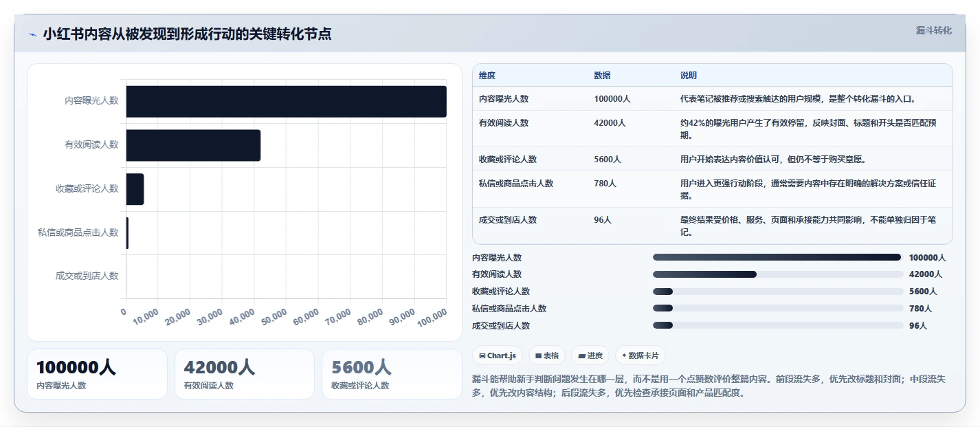Click the 私信或商品点击人数 progress bar showing 780人
The image size is (980, 427).
778,308
